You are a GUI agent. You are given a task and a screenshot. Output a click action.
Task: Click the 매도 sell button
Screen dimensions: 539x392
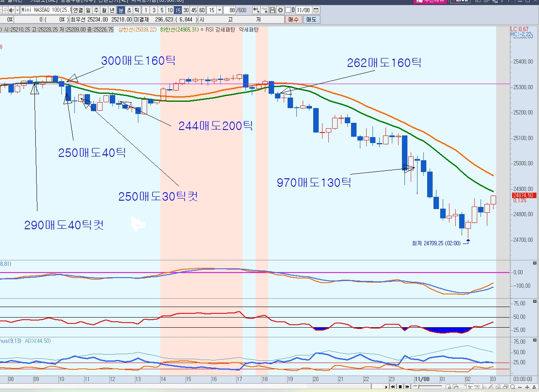pyautogui.click(x=312, y=19)
